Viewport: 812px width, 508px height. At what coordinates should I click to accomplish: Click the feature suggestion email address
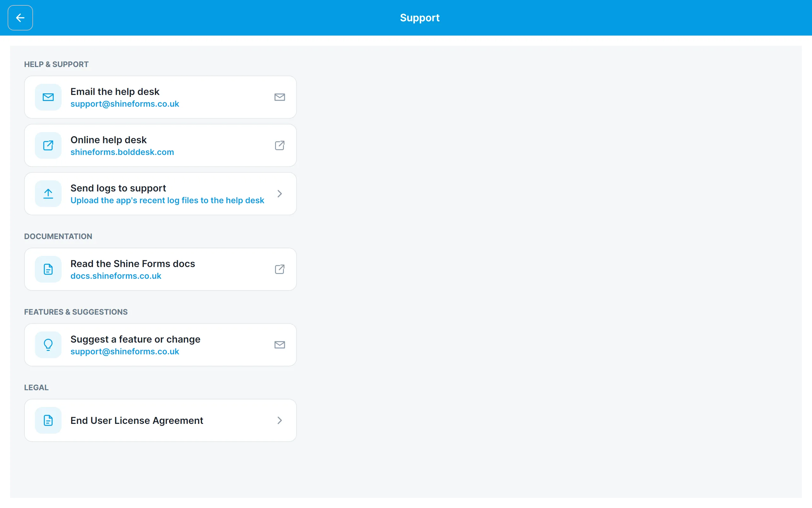pyautogui.click(x=124, y=351)
